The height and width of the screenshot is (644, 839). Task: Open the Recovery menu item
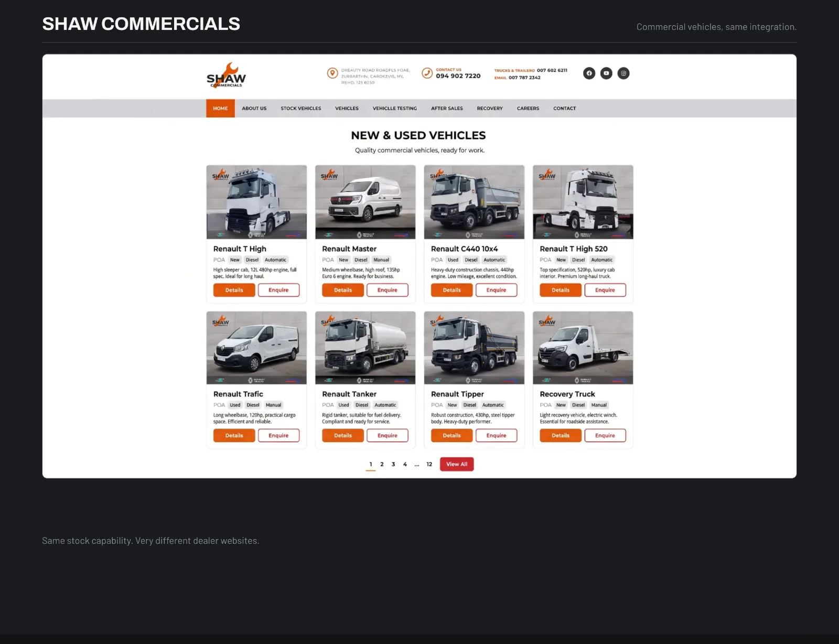[490, 109]
